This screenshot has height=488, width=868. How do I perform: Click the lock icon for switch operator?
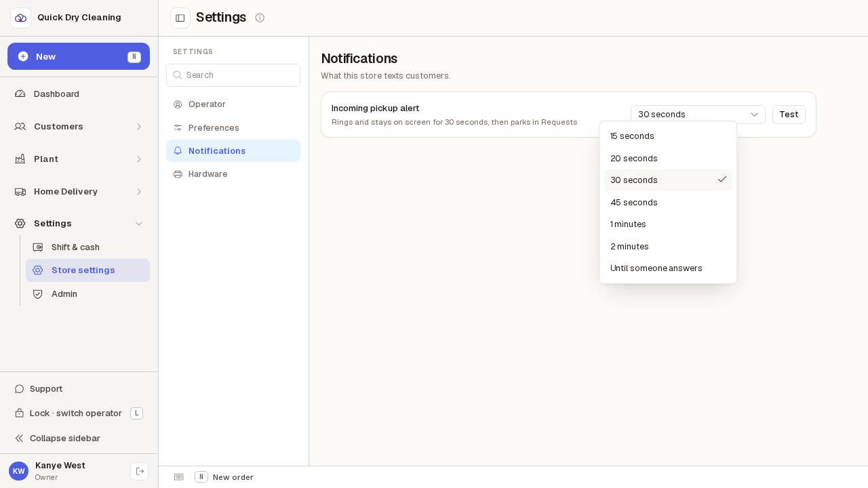tap(19, 413)
